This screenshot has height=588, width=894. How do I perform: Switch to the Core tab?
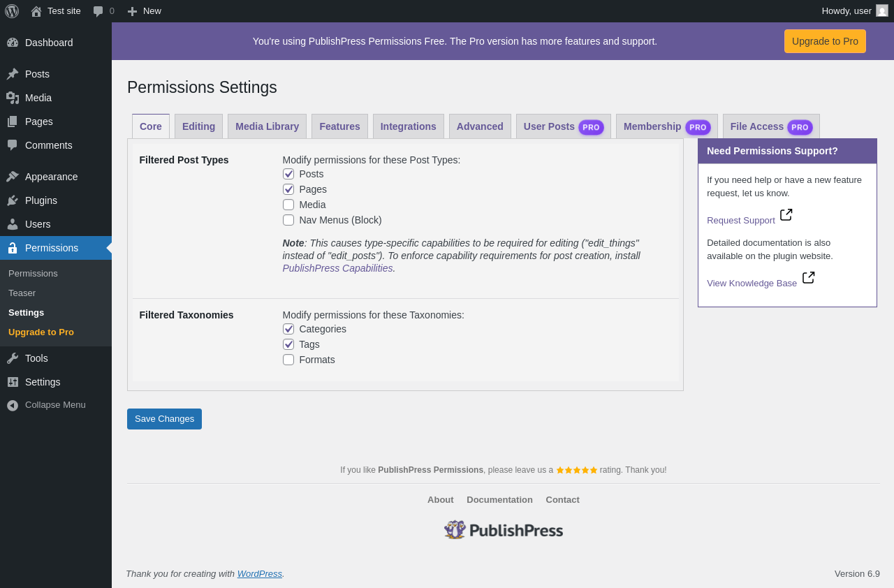(151, 126)
